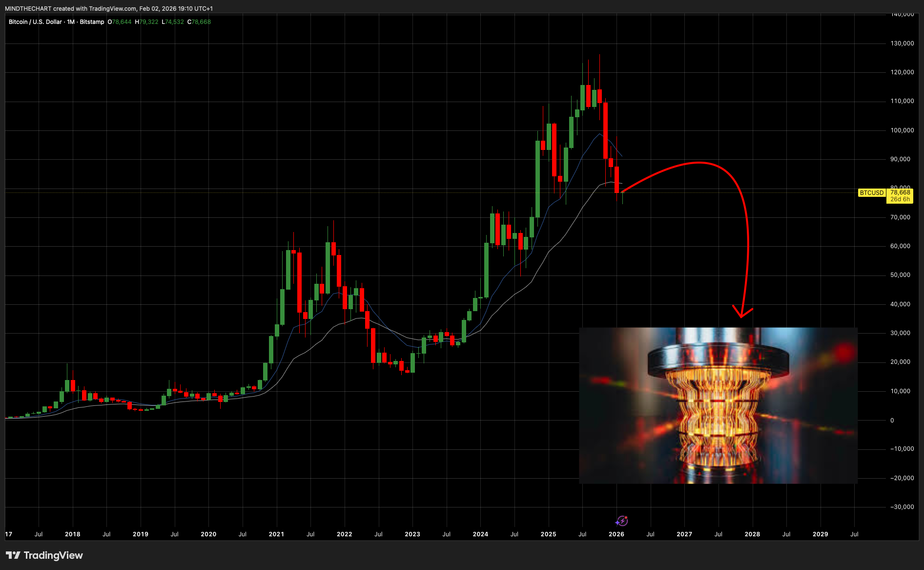The width and height of the screenshot is (924, 570).
Task: Click the quantum computer image
Action: click(x=718, y=405)
